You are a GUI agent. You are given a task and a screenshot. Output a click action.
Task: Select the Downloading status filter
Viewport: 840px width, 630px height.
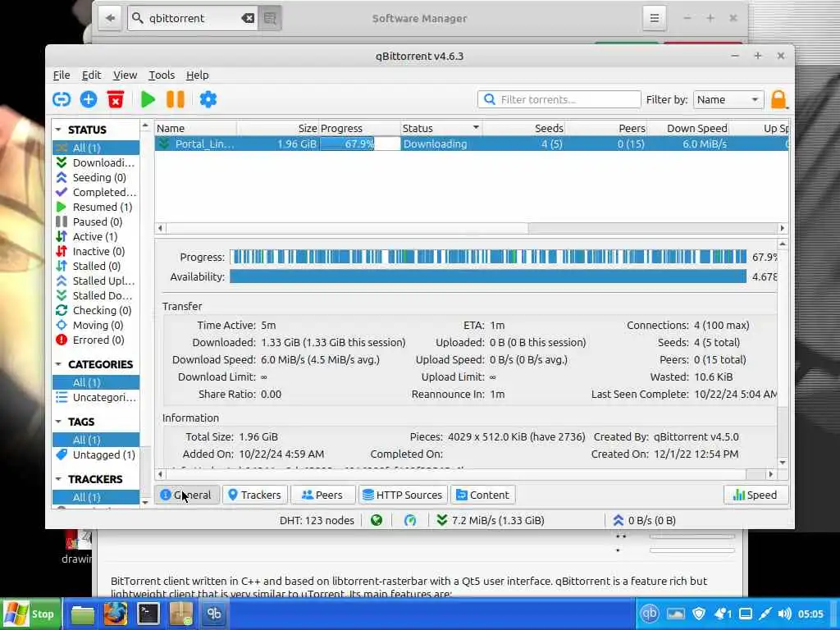click(96, 163)
